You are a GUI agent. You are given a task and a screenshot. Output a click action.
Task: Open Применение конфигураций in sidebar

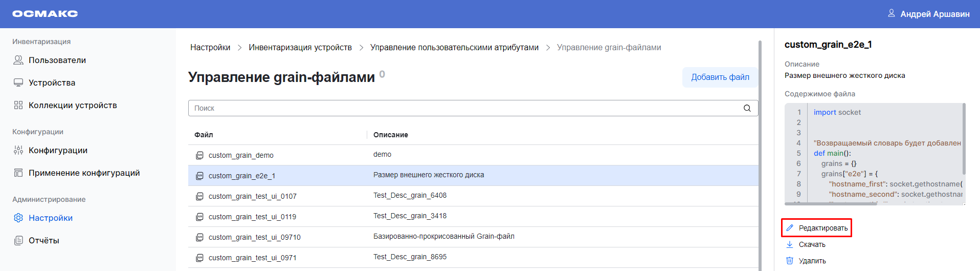tap(84, 173)
